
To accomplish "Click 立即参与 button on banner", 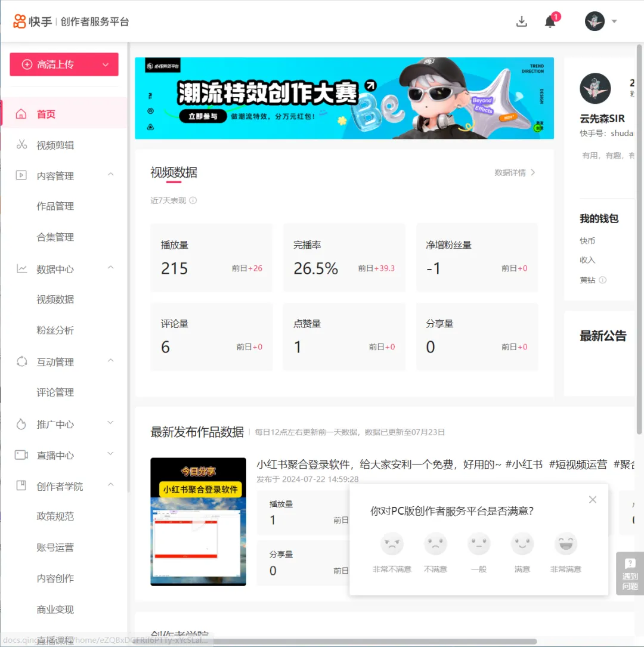I will pos(203,116).
